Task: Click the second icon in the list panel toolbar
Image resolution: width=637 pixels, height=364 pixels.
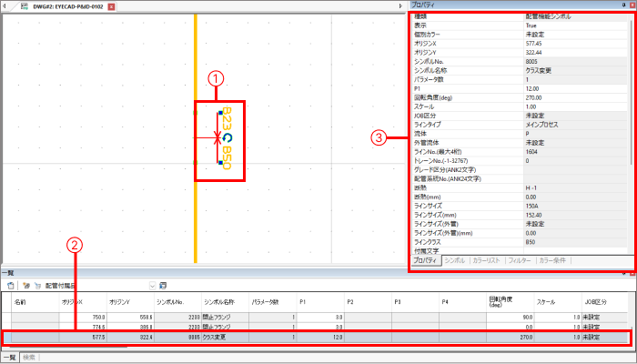Action: coord(25,286)
